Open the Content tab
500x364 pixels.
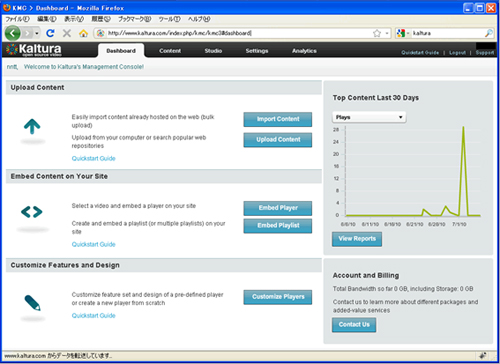coord(170,51)
